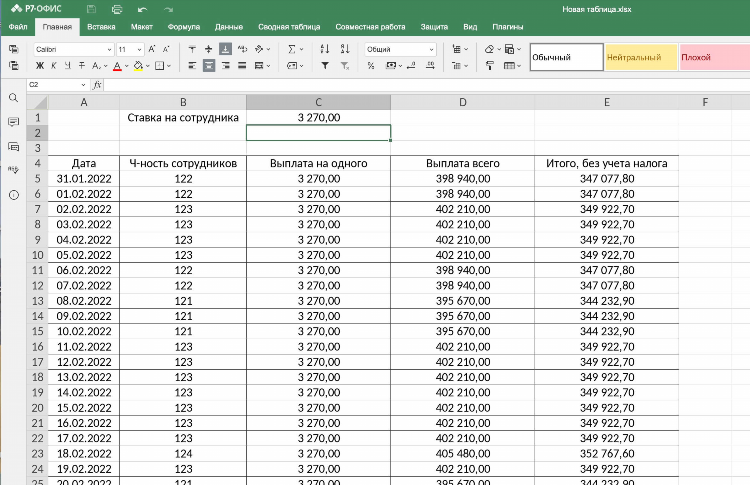
Task: Align text right
Action: coord(225,66)
